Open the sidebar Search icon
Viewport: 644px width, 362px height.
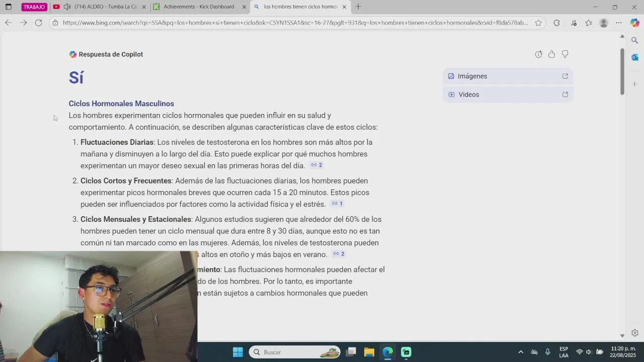[x=634, y=40]
